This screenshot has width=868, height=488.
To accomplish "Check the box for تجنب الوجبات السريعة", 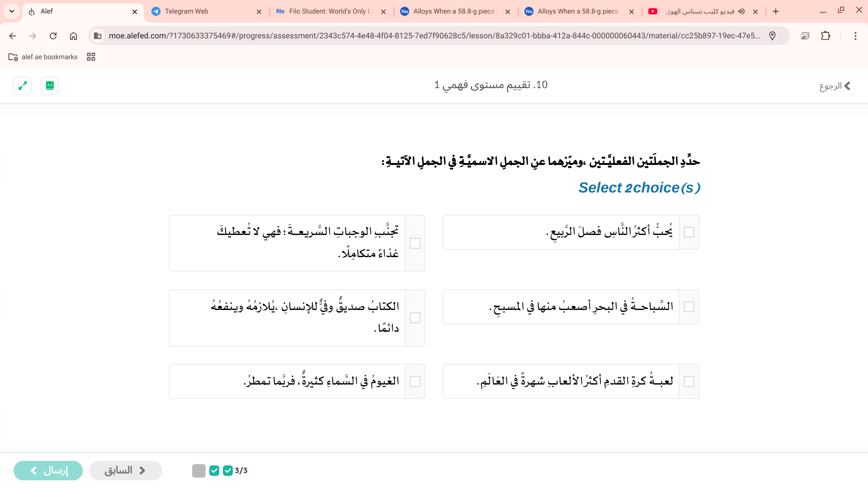I will click(415, 243).
